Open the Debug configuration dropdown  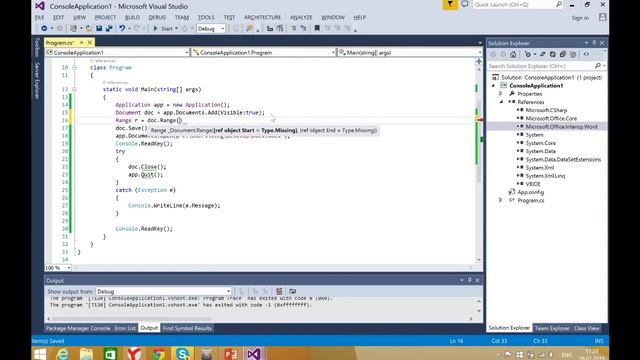(211, 29)
